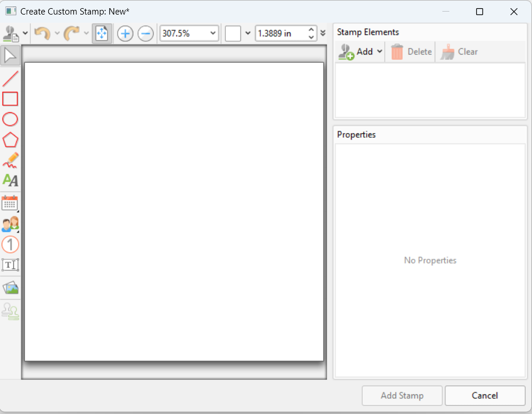Insert a date element using calendar icon
Screen dimensions: 532x414
pos(10,203)
